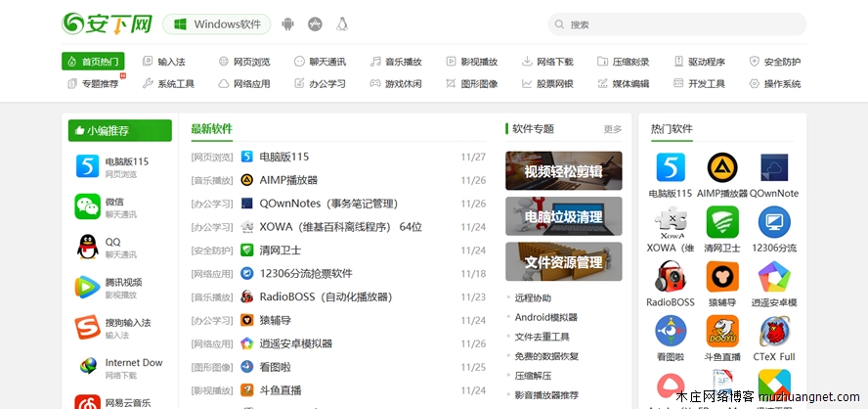The width and height of the screenshot is (868, 409).
Task: Click XOWA puzzle icon in 热门软件
Action: [x=671, y=222]
